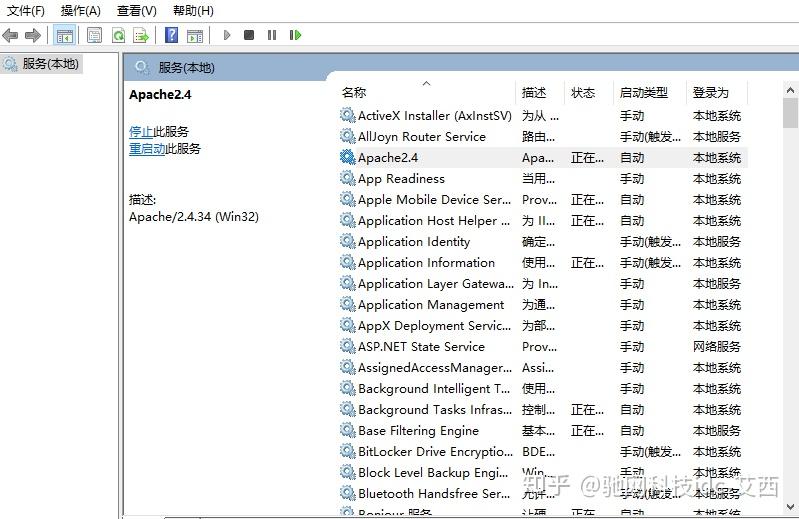Select the Apple Mobile Device service name
This screenshot has width=799, height=519.
434,200
